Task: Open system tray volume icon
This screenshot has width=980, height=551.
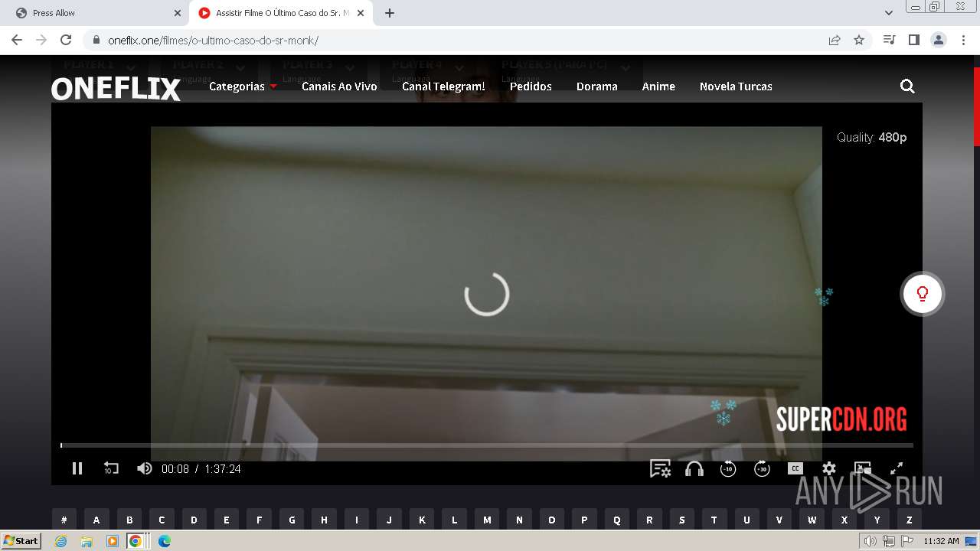Action: [x=870, y=541]
